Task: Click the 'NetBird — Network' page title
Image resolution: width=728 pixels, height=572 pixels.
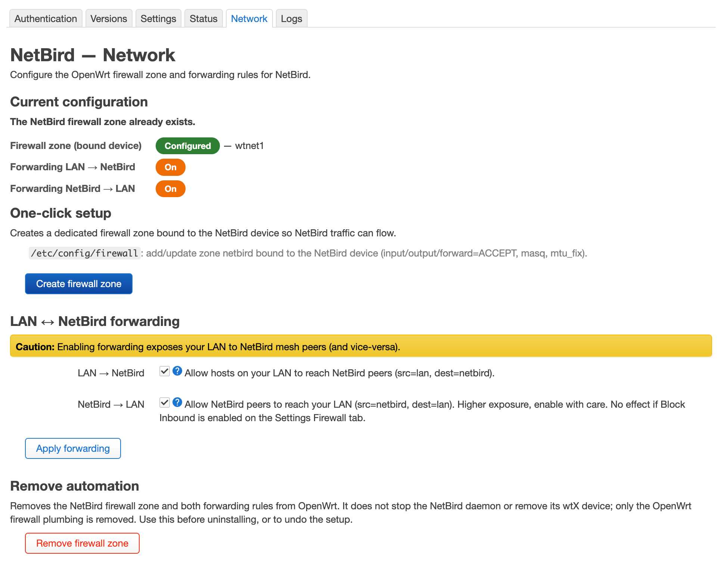Action: click(x=93, y=55)
